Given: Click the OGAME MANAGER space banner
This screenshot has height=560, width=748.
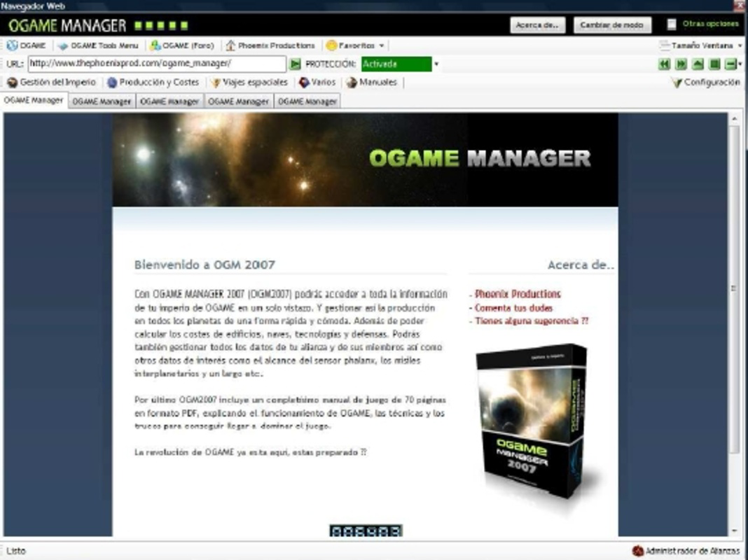Looking at the screenshot, I should (365, 160).
